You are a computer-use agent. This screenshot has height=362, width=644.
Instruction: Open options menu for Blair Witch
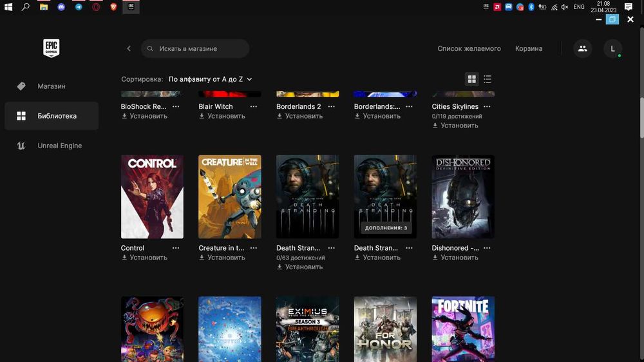[253, 106]
